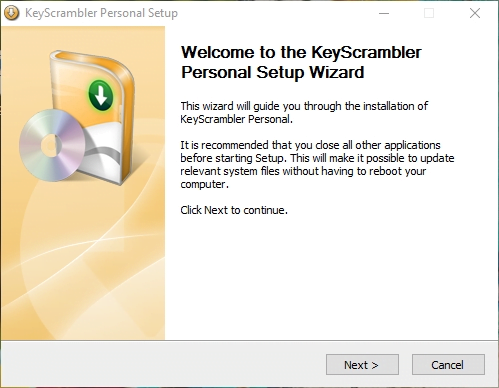Viewport: 499px width, 388px height.
Task: Click the gray footer bar beside Next
Action: point(163,364)
